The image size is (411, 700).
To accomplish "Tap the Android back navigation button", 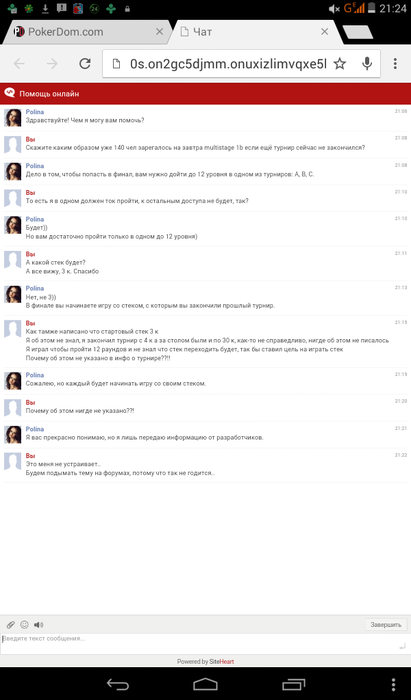I will (x=118, y=683).
